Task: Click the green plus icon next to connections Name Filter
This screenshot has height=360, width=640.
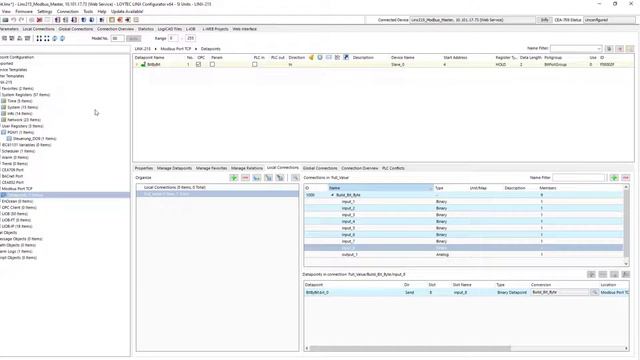Action: [x=614, y=178]
